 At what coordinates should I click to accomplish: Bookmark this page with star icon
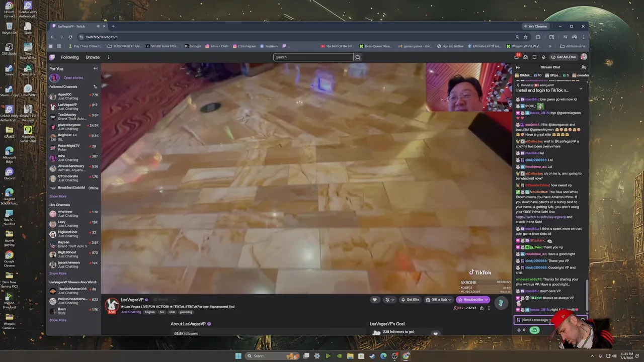coord(526,37)
